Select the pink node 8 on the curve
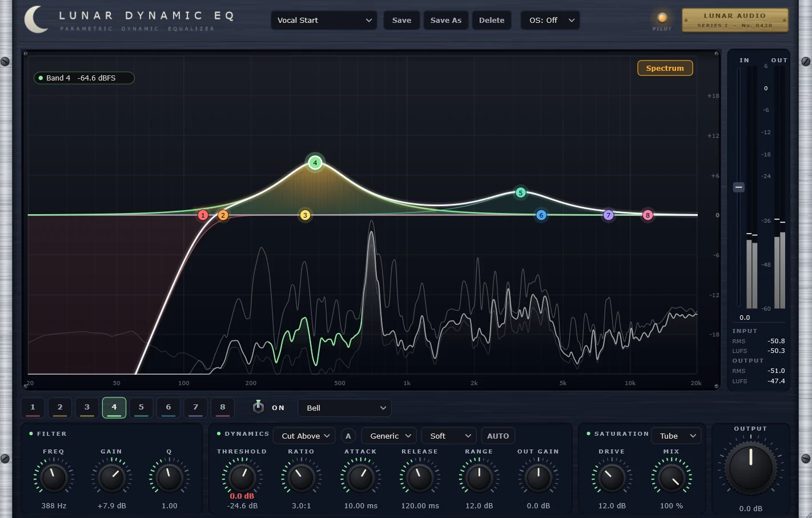Image resolution: width=812 pixels, height=518 pixels. (648, 215)
